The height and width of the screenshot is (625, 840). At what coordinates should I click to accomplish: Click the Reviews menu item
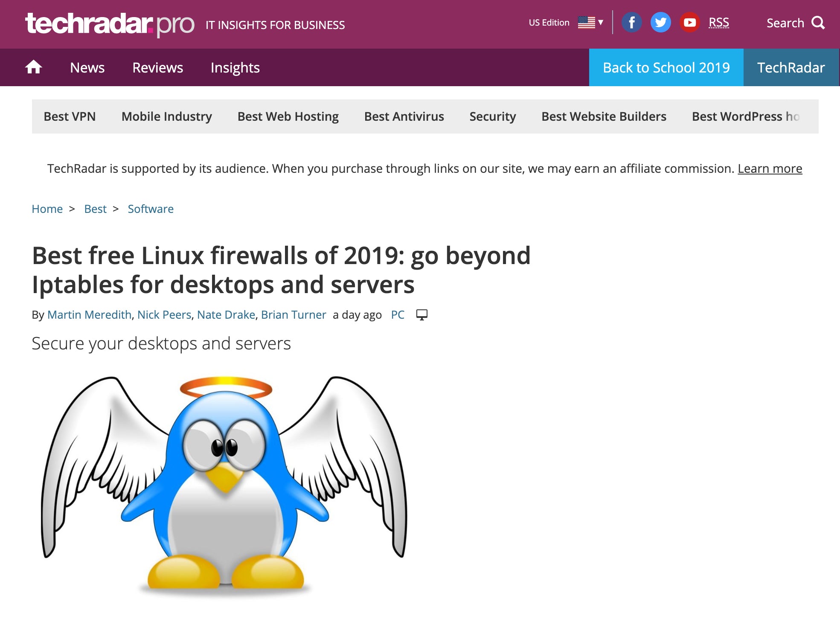point(157,67)
